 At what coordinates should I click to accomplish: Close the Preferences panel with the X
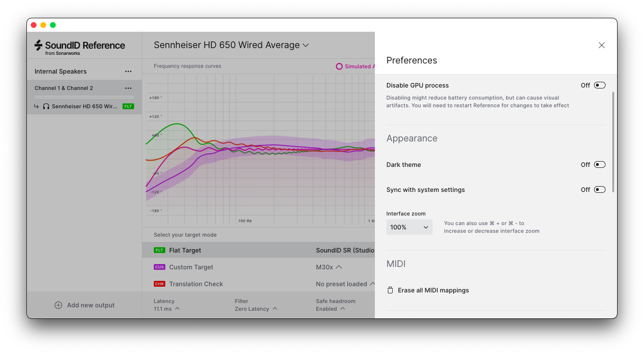[602, 45]
